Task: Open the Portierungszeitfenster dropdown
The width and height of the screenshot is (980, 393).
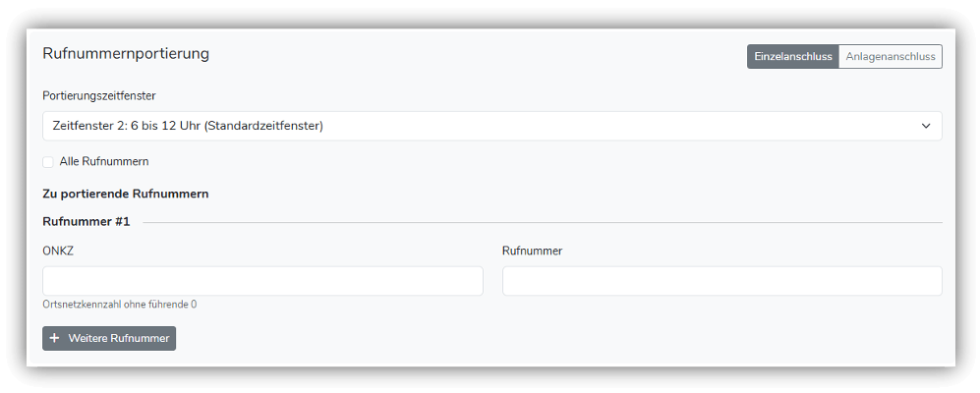Action: point(491,126)
